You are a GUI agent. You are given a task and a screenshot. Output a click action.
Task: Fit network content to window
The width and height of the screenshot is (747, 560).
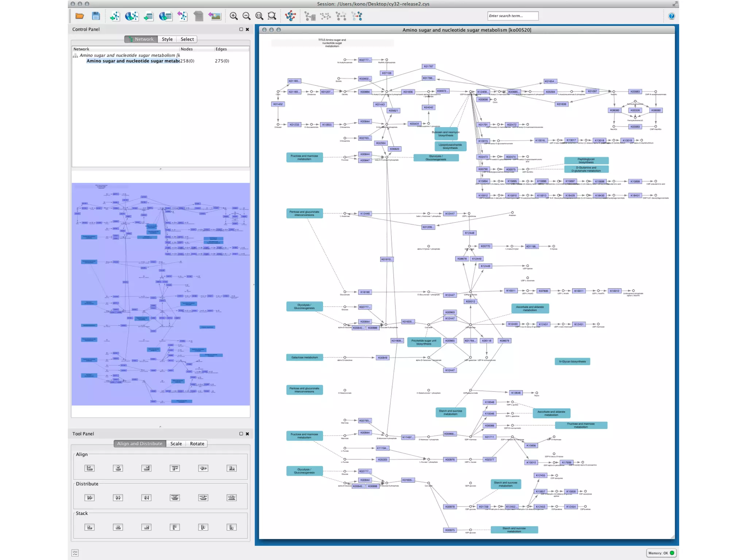[x=259, y=16]
